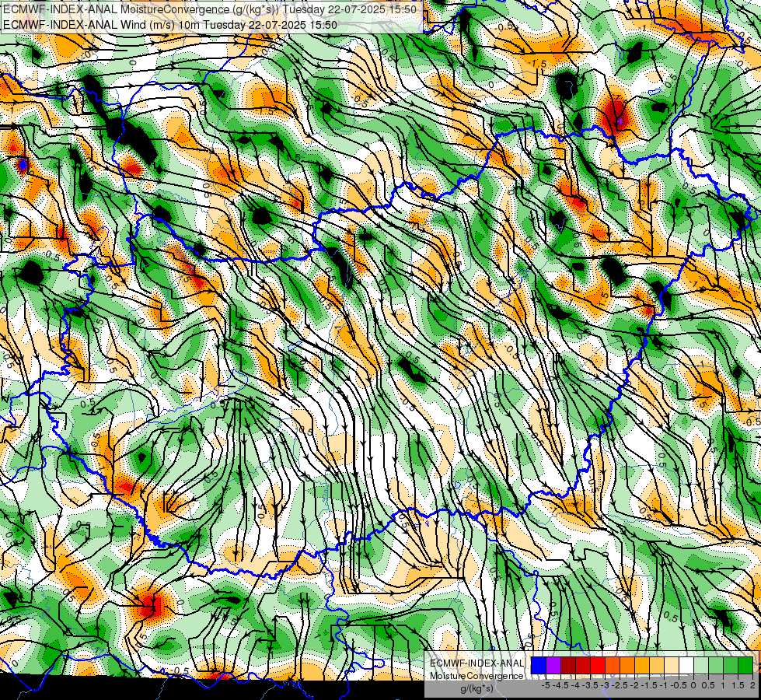Screen dimensions: 761x700
Task: Click the legend tick value -5
Action: (x=546, y=685)
